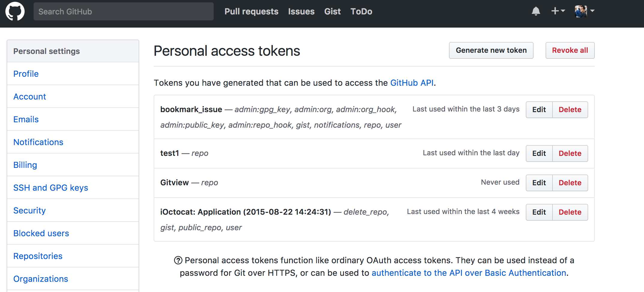
Task: Open the plus create-new dropdown
Action: (x=558, y=11)
